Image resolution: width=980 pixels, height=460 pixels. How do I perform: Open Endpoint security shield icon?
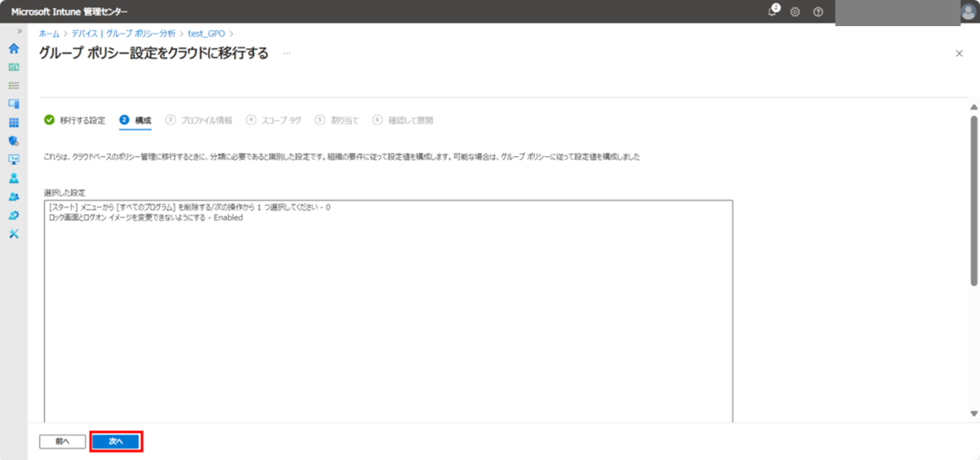pos(13,141)
